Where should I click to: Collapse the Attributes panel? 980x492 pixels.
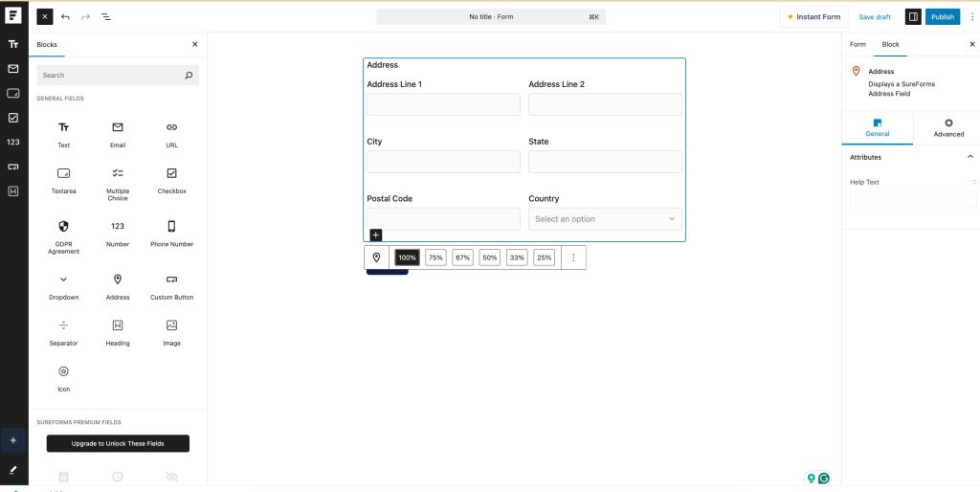point(969,157)
